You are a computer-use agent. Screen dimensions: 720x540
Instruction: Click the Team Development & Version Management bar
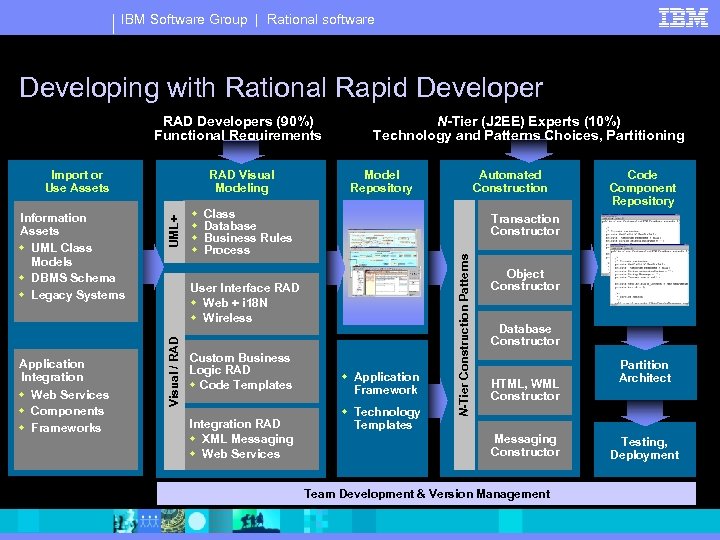point(427,494)
